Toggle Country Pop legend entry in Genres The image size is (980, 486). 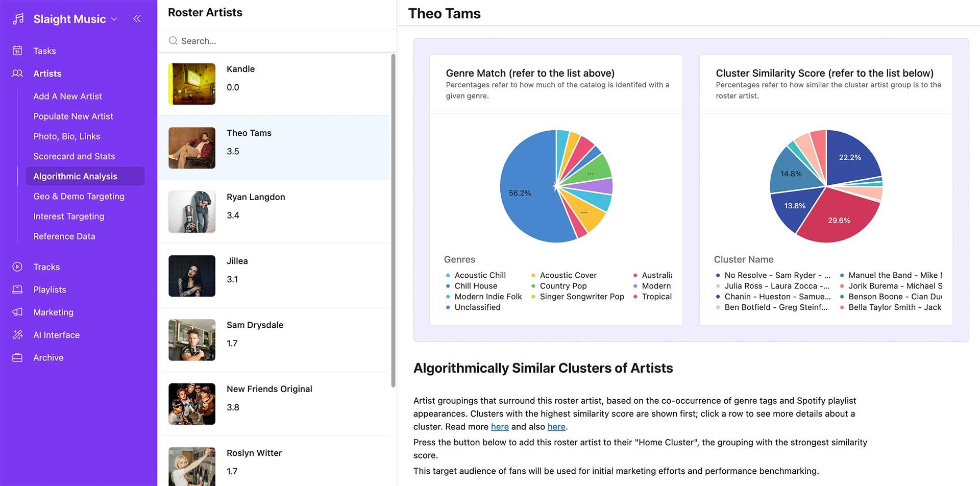(562, 286)
